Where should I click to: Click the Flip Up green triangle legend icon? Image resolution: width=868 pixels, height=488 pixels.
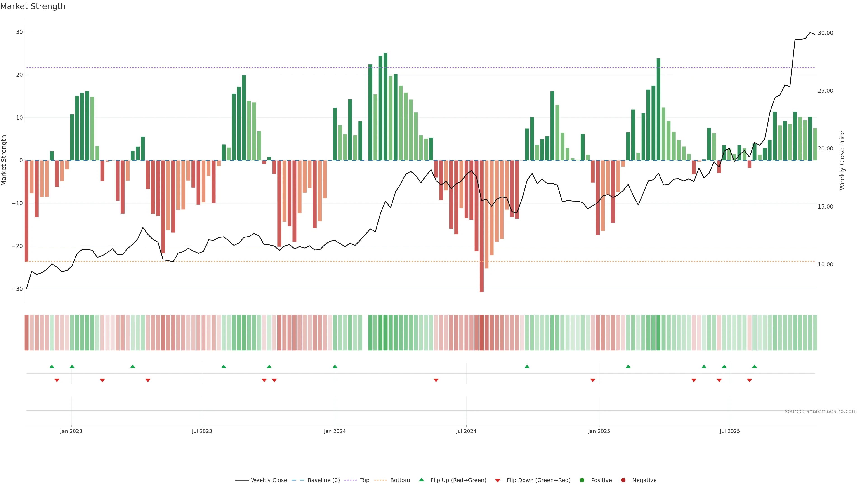[x=421, y=480]
